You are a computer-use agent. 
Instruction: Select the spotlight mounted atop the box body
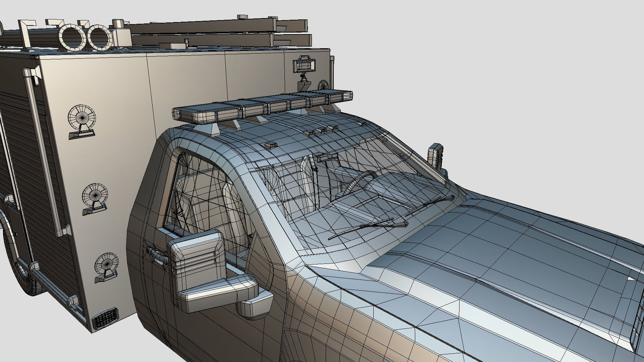click(304, 65)
